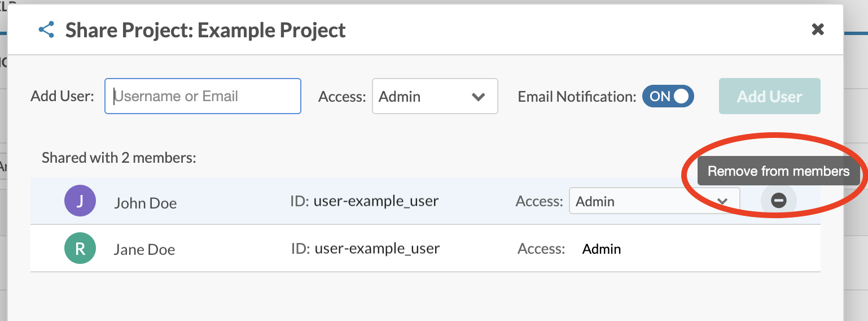Screen dimensions: 868x321
Task: Click the "Email Notification:" label
Action: (x=577, y=97)
